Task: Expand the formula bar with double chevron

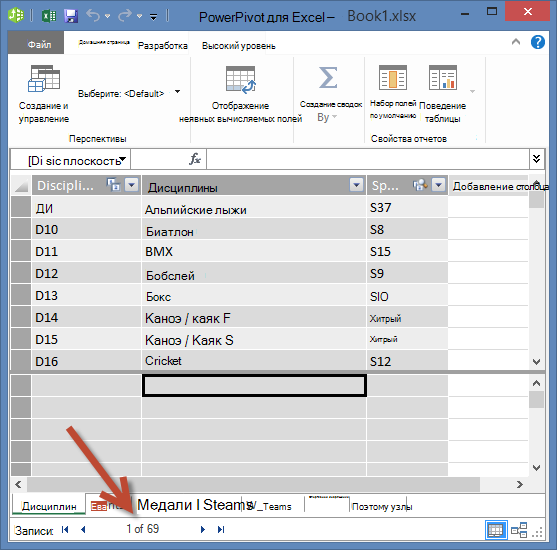Action: coord(537,158)
